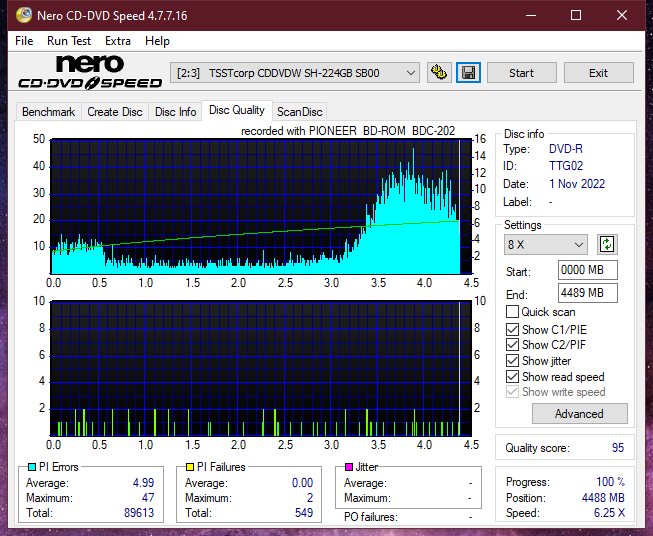
Task: Click the disc Type DVD-R value
Action: [x=566, y=149]
